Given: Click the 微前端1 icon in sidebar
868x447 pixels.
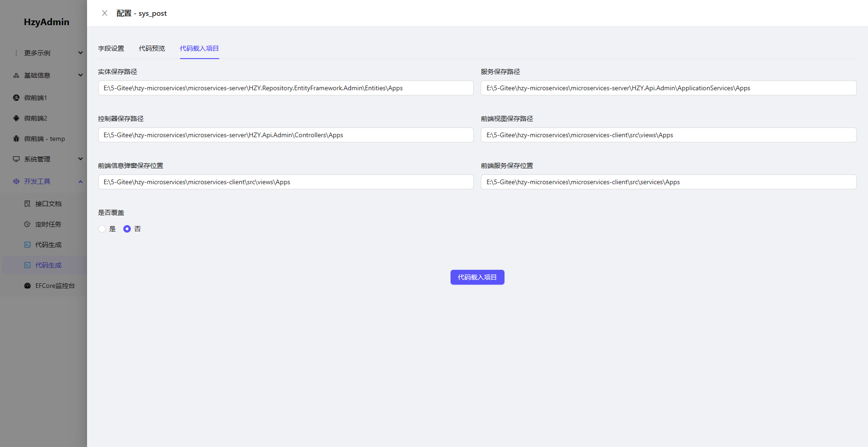Looking at the screenshot, I should point(16,98).
